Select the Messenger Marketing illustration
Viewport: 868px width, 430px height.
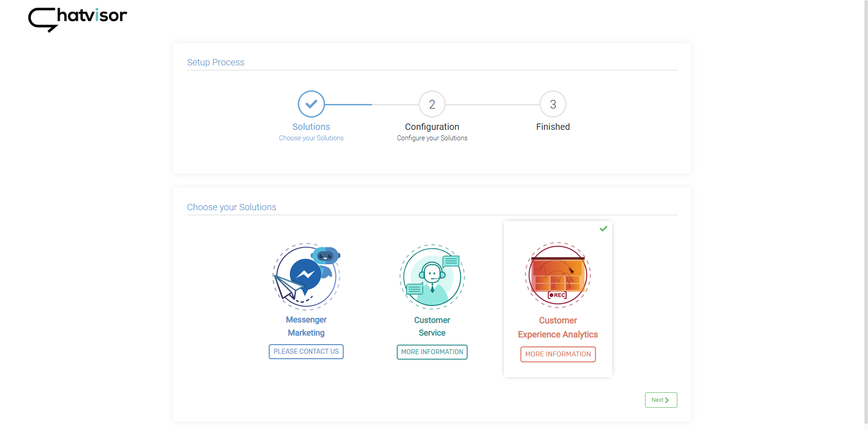coord(306,276)
